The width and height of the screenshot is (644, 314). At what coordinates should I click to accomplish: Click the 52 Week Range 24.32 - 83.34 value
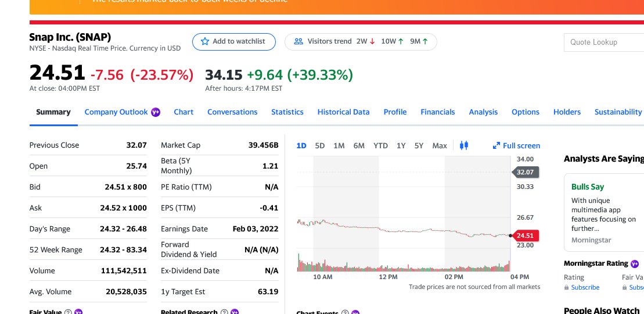click(x=123, y=250)
